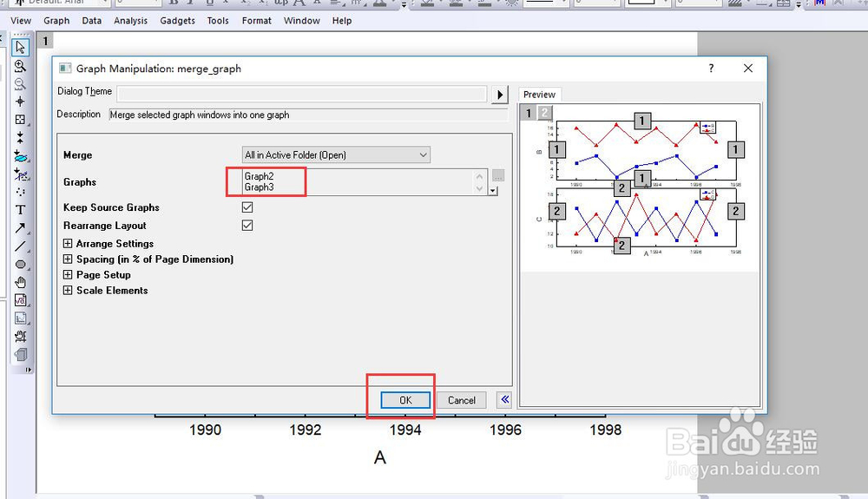Open the Graphs list dropdown triangle
The width and height of the screenshot is (868, 499).
coord(493,191)
